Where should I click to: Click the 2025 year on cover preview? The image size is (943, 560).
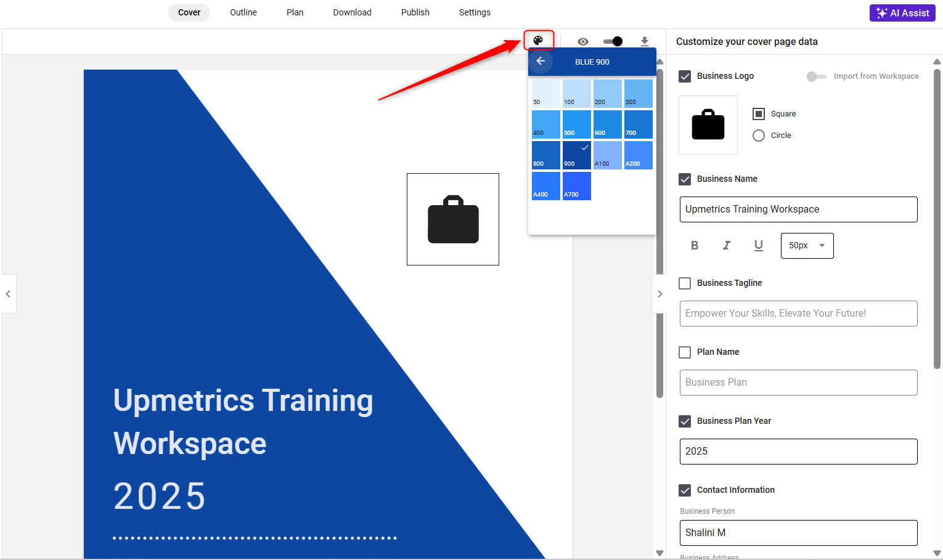[x=160, y=497]
